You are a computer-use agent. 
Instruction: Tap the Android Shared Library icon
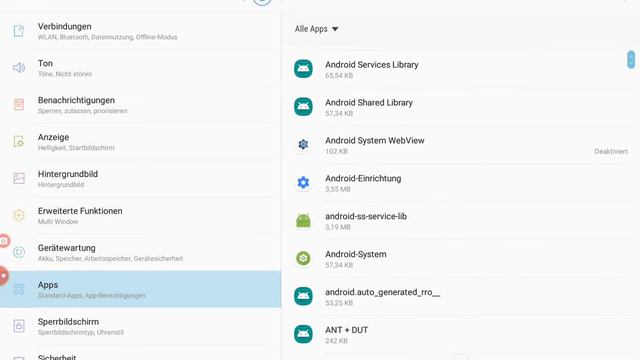point(303,107)
